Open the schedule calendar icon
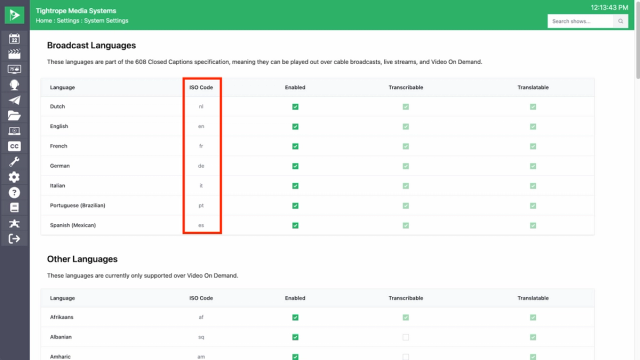This screenshot has width=640, height=360. coord(14,39)
